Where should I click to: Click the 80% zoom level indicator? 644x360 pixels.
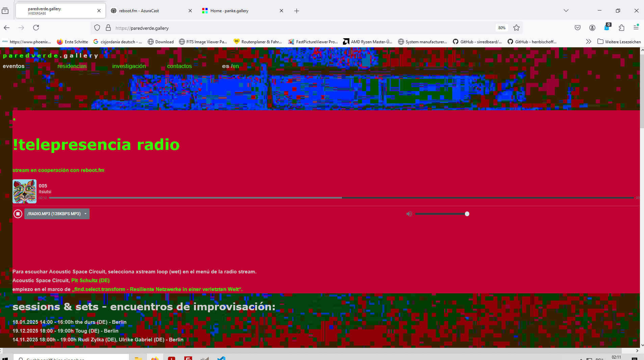(502, 28)
